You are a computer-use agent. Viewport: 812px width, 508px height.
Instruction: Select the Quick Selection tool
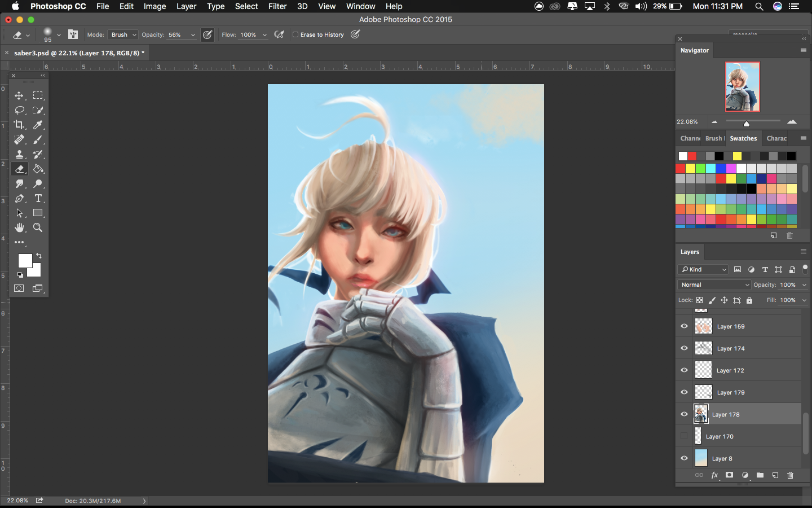[38, 110]
